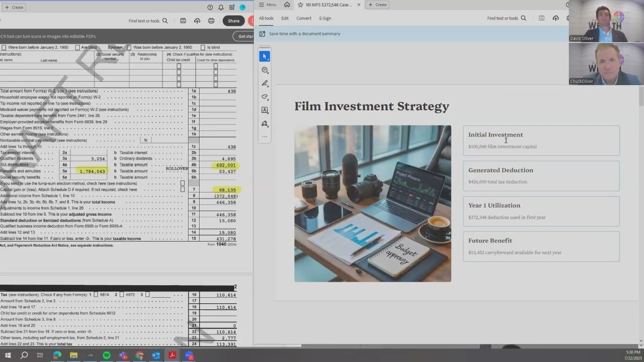Pick the highlighter pen tool

point(265,83)
